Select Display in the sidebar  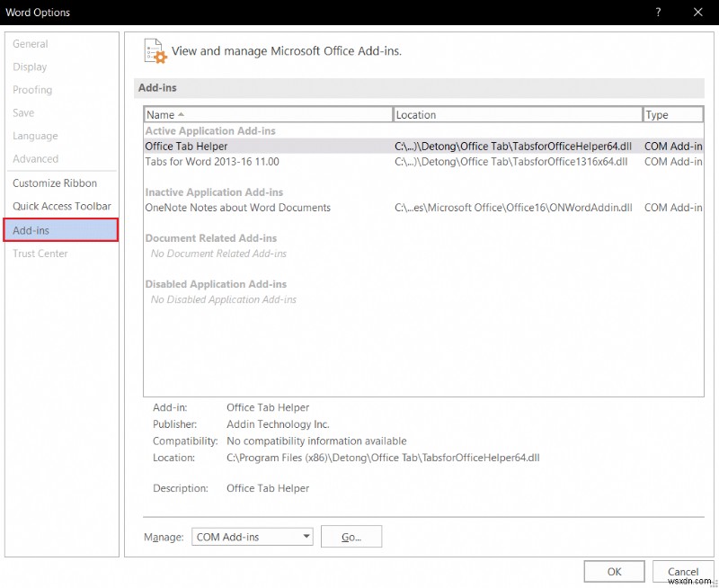click(30, 67)
